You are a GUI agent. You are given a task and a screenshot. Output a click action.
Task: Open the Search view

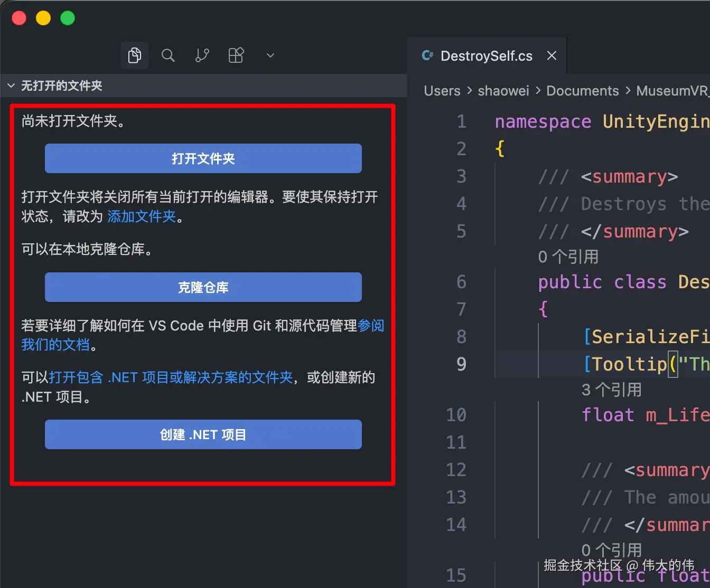point(168,55)
